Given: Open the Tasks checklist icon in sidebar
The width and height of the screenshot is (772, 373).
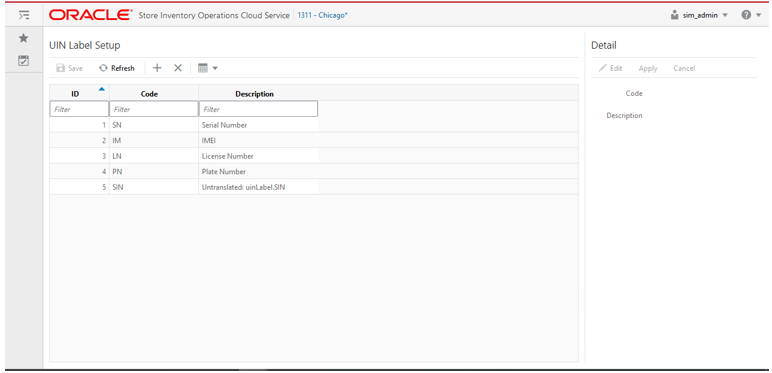Looking at the screenshot, I should click(x=23, y=61).
